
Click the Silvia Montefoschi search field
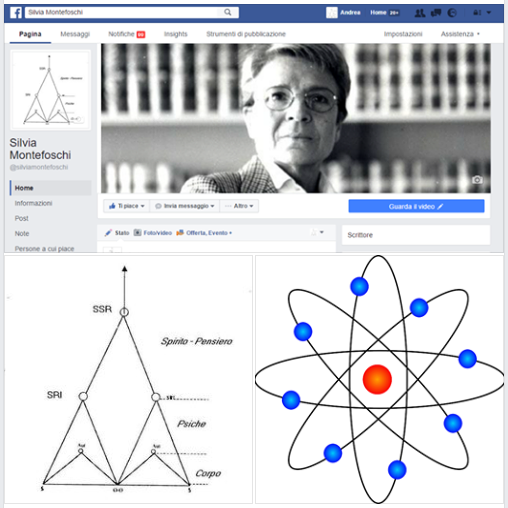click(x=121, y=12)
